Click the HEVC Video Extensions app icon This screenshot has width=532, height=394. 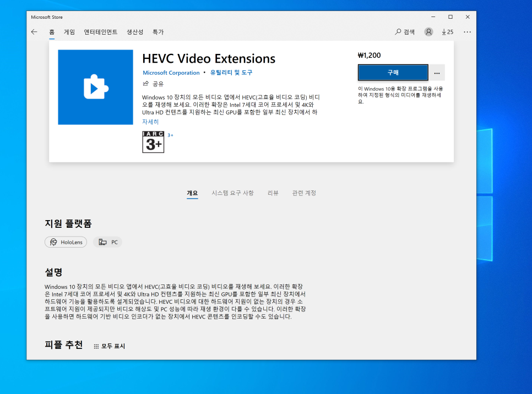[x=95, y=87]
